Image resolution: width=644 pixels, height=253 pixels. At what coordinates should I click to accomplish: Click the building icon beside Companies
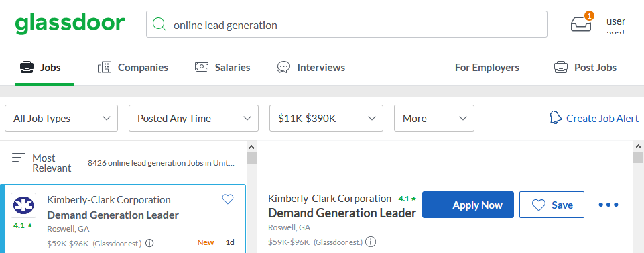click(x=105, y=68)
